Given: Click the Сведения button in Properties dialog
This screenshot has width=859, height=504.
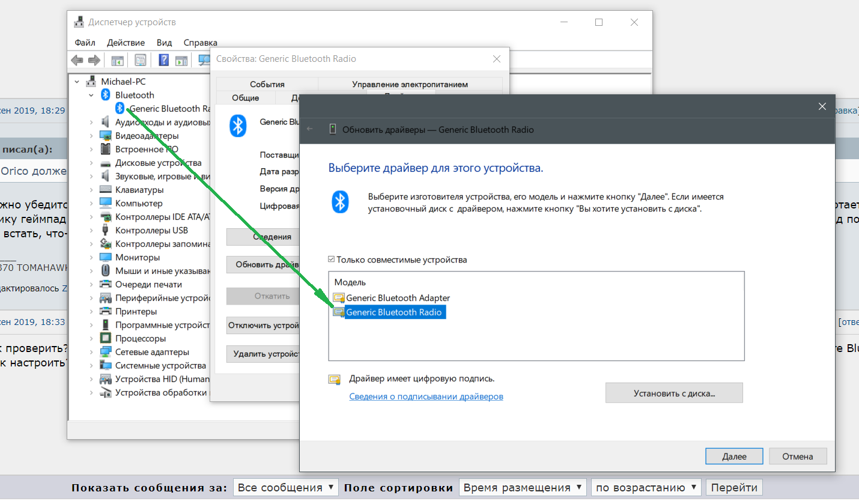Looking at the screenshot, I should pos(263,237).
